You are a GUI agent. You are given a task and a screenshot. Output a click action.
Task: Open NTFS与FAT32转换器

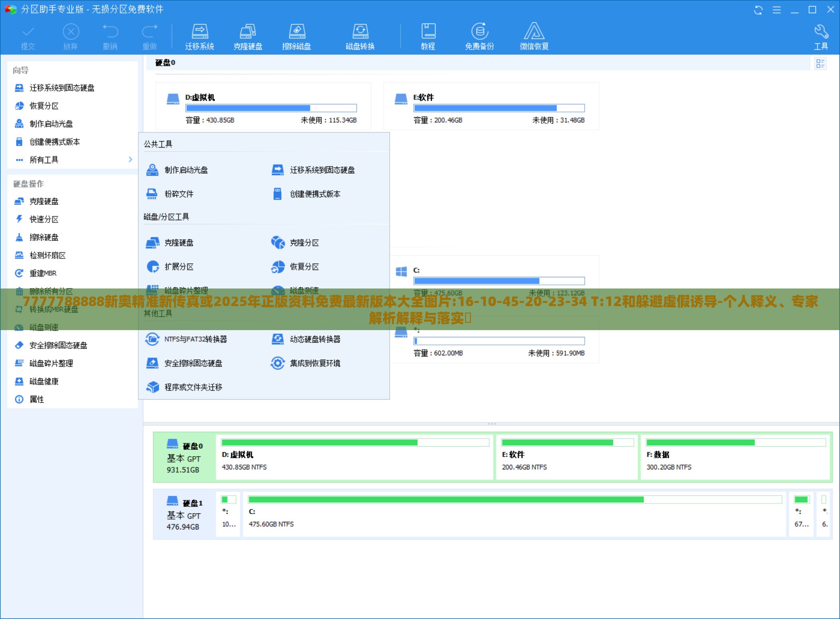(186, 339)
